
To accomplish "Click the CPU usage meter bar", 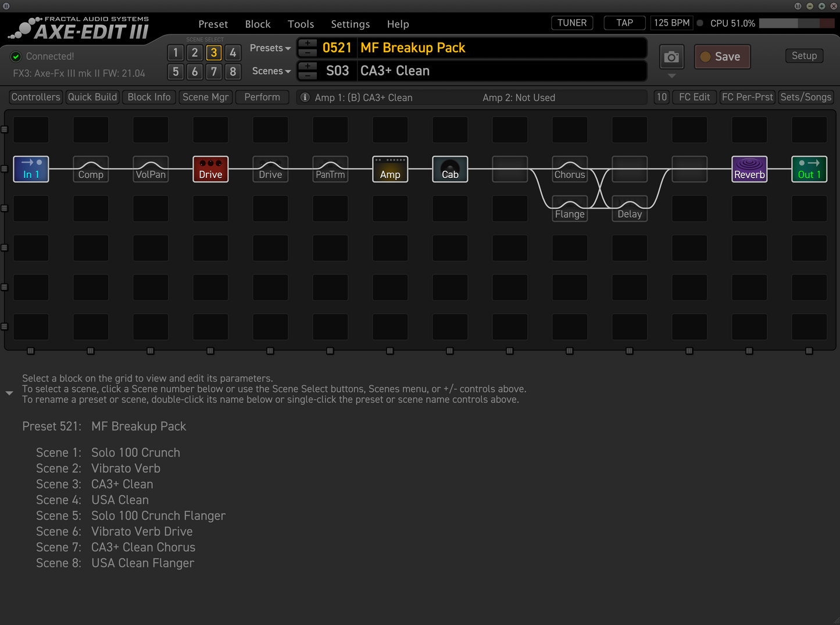I will (x=796, y=23).
